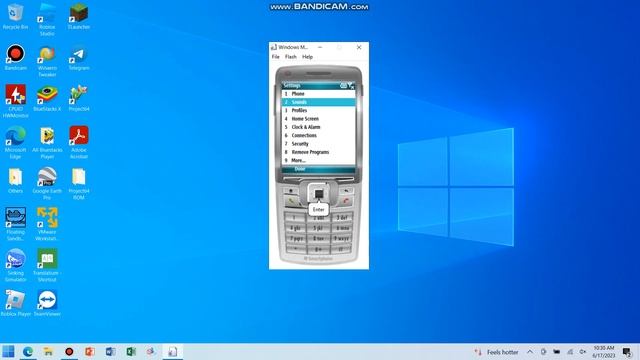Screen dimensions: 640x360
Task: Open Excel from the taskbar
Action: 131,351
